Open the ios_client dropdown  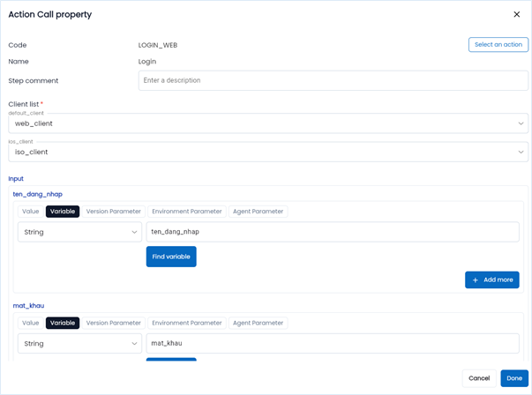268,152
